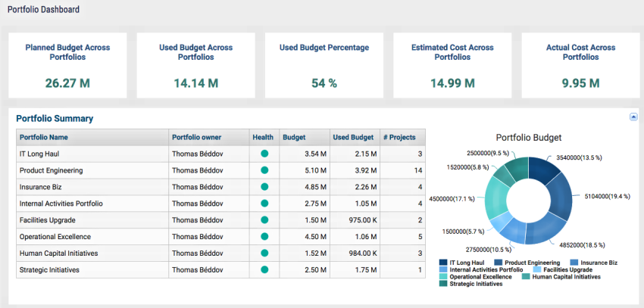Toggle IT Long Haul legend swatch
Screen dimensions: 644x308
(443, 263)
